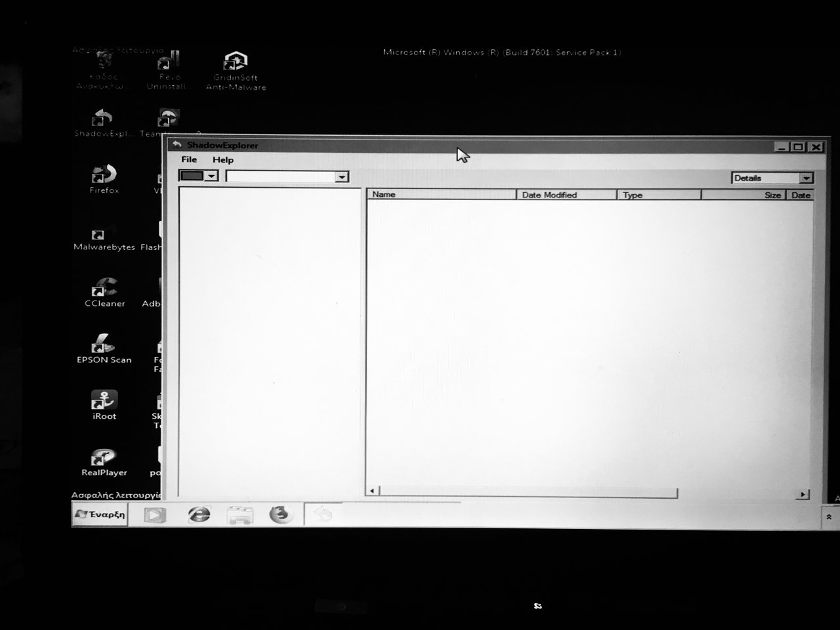Select the Malwarebytes desktop icon
The height and width of the screenshot is (630, 840).
[x=104, y=237]
